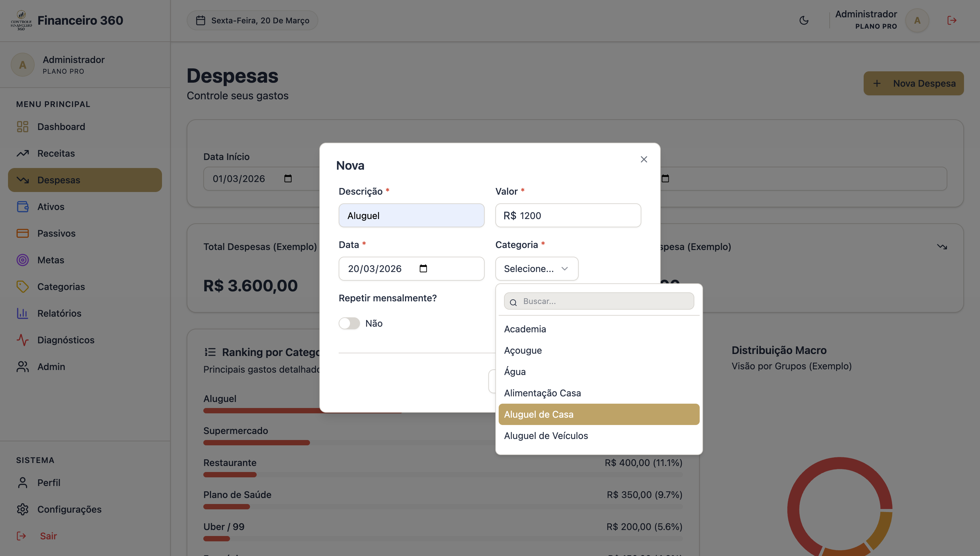This screenshot has width=980, height=556.
Task: Click the Descrição field with Aluguel
Action: (411, 215)
